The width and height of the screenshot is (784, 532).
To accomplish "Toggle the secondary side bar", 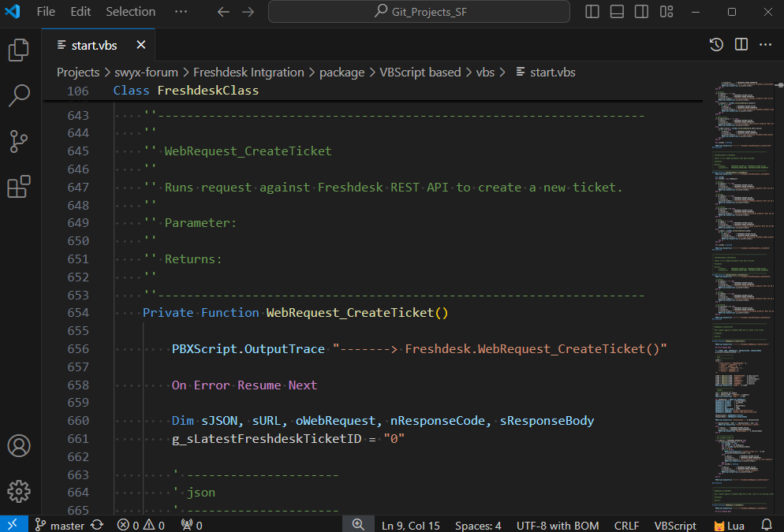I will (x=641, y=12).
